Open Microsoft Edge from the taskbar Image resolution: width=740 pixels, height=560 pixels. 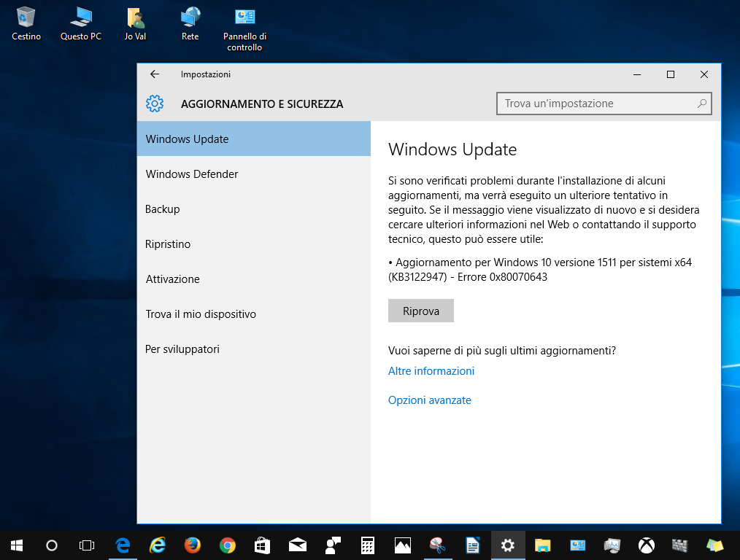(123, 545)
